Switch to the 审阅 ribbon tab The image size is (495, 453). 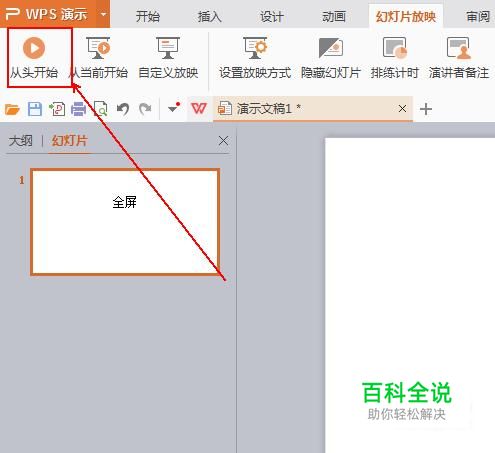pos(478,16)
